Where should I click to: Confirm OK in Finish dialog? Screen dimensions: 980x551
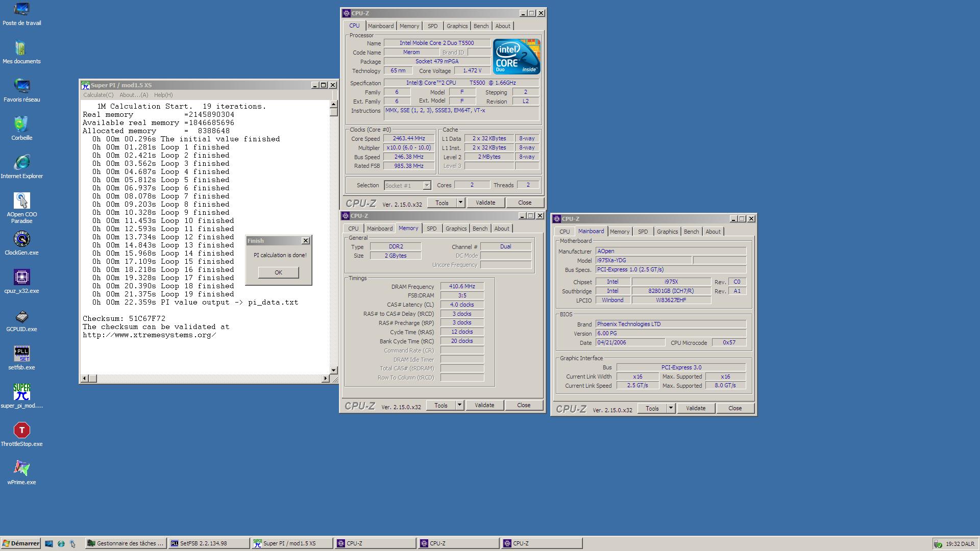point(278,272)
